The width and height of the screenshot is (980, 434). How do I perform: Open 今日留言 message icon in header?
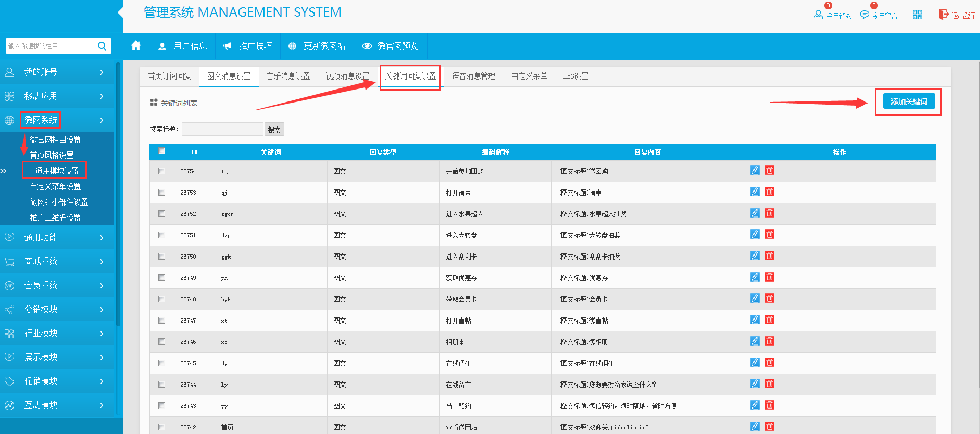coord(864,15)
